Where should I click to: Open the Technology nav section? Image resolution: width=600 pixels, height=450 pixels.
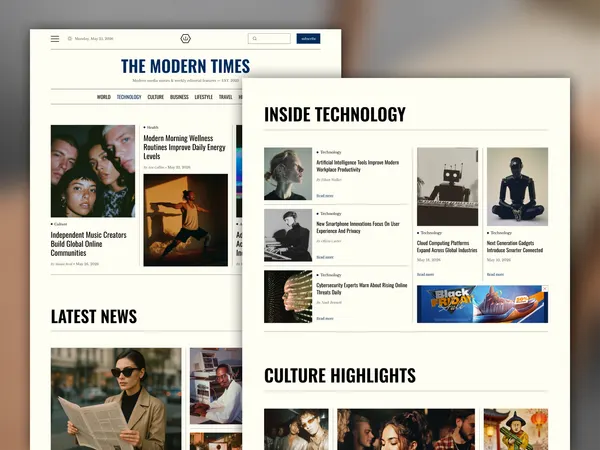point(129,97)
